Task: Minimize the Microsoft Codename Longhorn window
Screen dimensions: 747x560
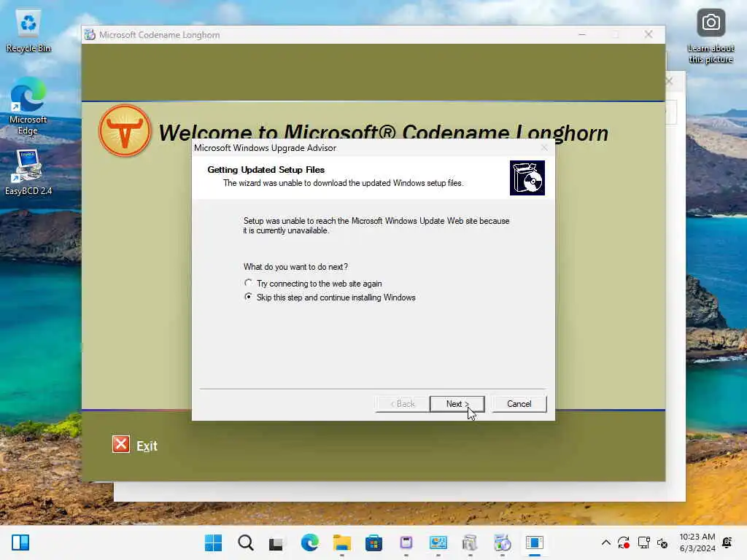Action: tap(581, 34)
